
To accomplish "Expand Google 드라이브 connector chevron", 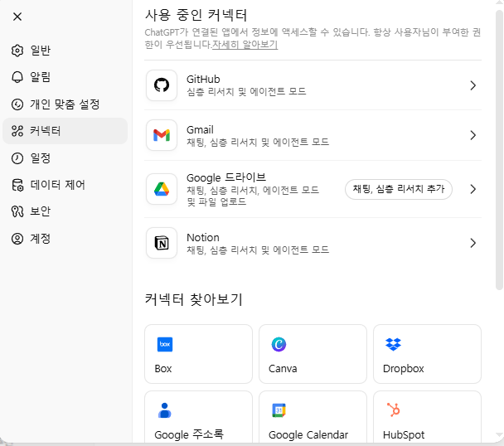I will point(472,189).
